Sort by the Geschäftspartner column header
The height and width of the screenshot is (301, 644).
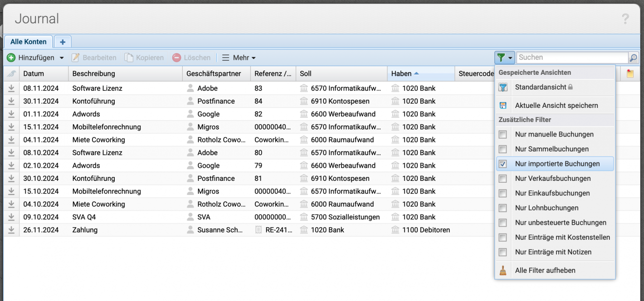coord(216,73)
